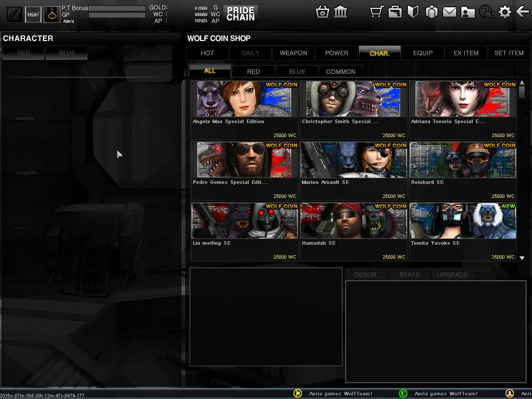The image size is (532, 399).
Task: Switch to the POWER tab
Action: click(337, 53)
